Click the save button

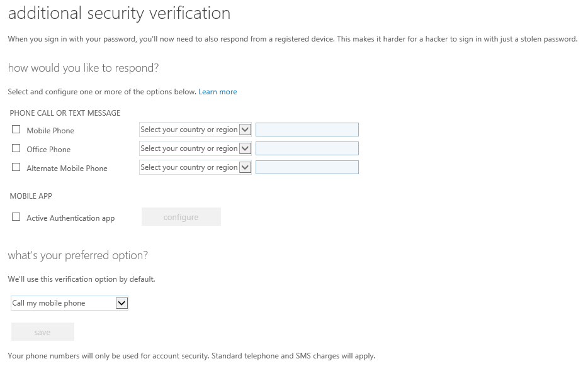pyautogui.click(x=43, y=332)
